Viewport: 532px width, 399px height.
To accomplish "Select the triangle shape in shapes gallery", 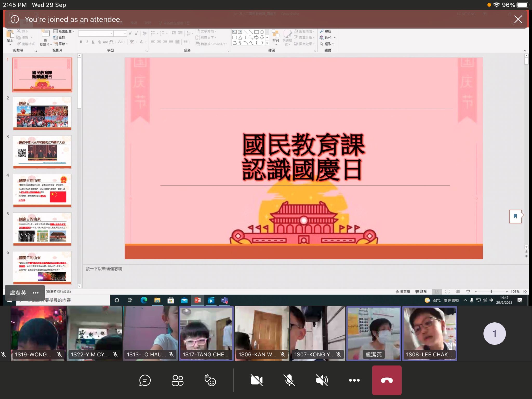I will (x=240, y=37).
